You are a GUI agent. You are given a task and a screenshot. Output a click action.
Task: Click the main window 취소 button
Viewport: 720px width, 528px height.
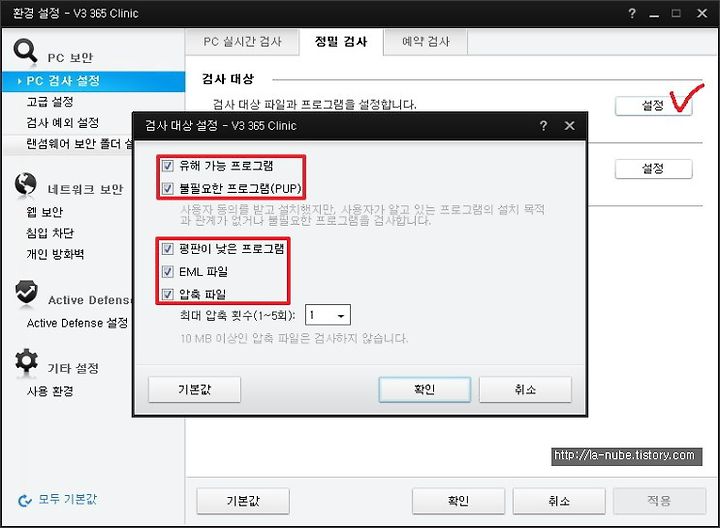[x=559, y=501]
